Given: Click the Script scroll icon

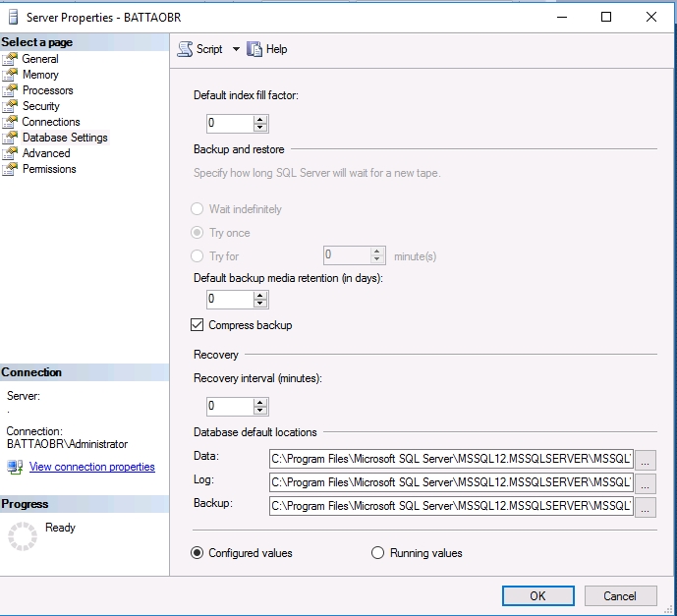Looking at the screenshot, I should coord(186,49).
